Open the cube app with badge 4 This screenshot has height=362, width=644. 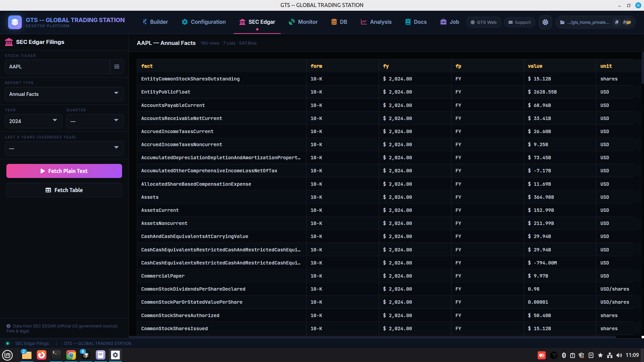pyautogui.click(x=86, y=355)
